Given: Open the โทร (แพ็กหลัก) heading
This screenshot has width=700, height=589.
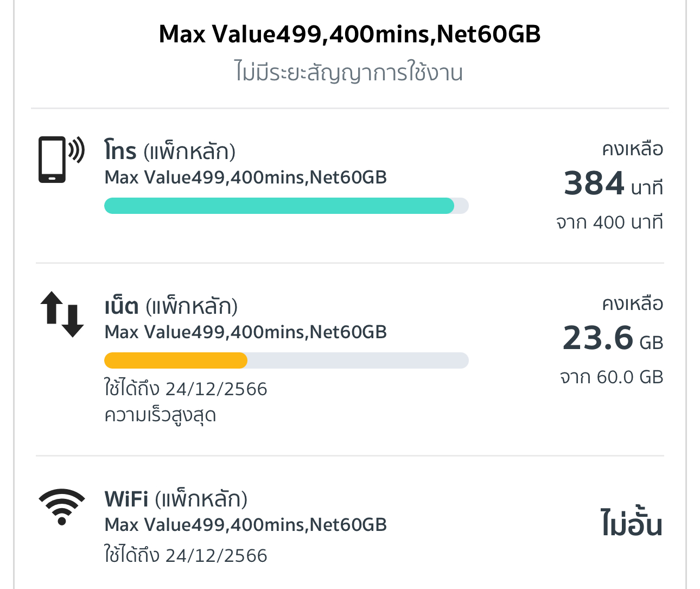Looking at the screenshot, I should 170,151.
